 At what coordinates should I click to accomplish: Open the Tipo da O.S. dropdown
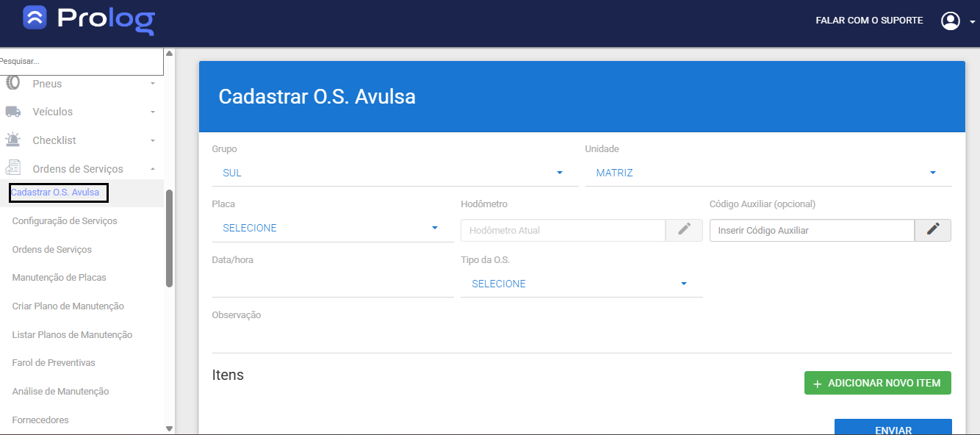coord(580,284)
